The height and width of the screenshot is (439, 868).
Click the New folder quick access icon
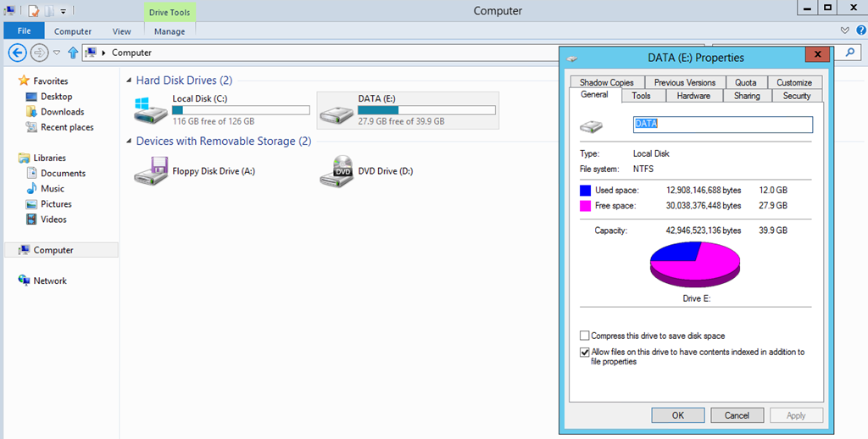pos(48,11)
